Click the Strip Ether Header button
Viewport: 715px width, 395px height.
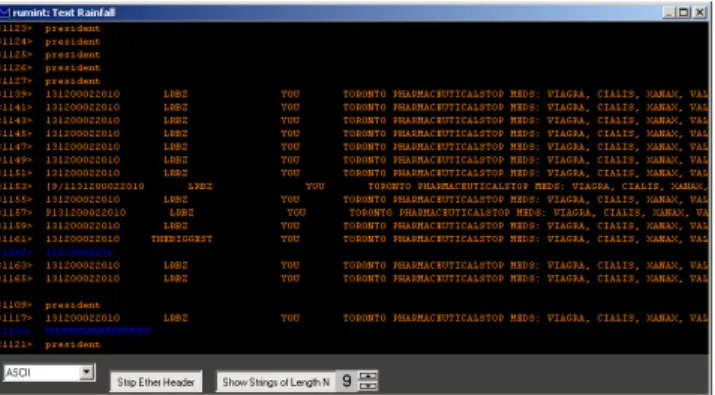(156, 382)
